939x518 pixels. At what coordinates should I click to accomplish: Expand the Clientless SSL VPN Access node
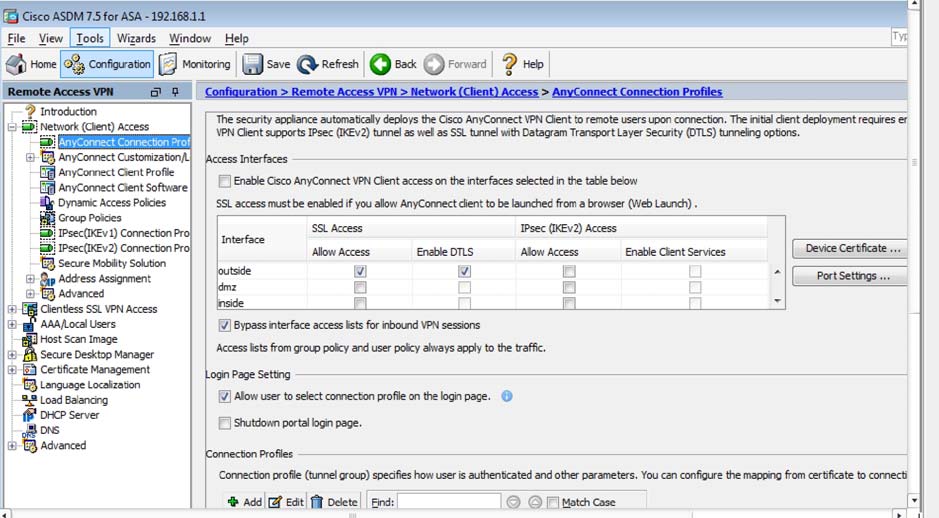(12, 309)
